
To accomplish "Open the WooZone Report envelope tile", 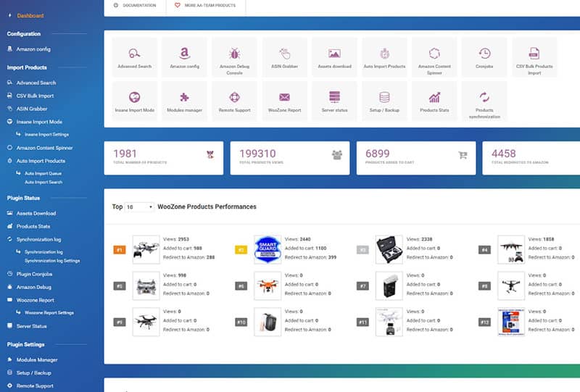I will pyautogui.click(x=284, y=101).
